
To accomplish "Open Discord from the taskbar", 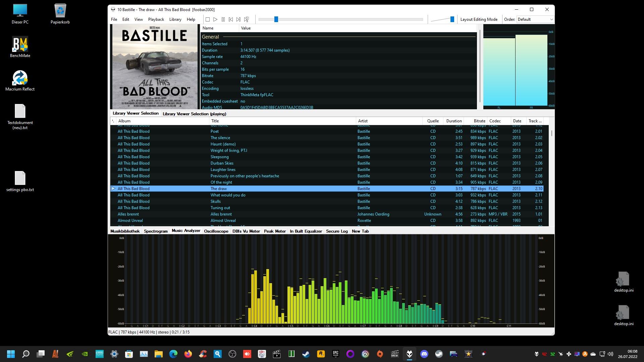I will [424, 354].
